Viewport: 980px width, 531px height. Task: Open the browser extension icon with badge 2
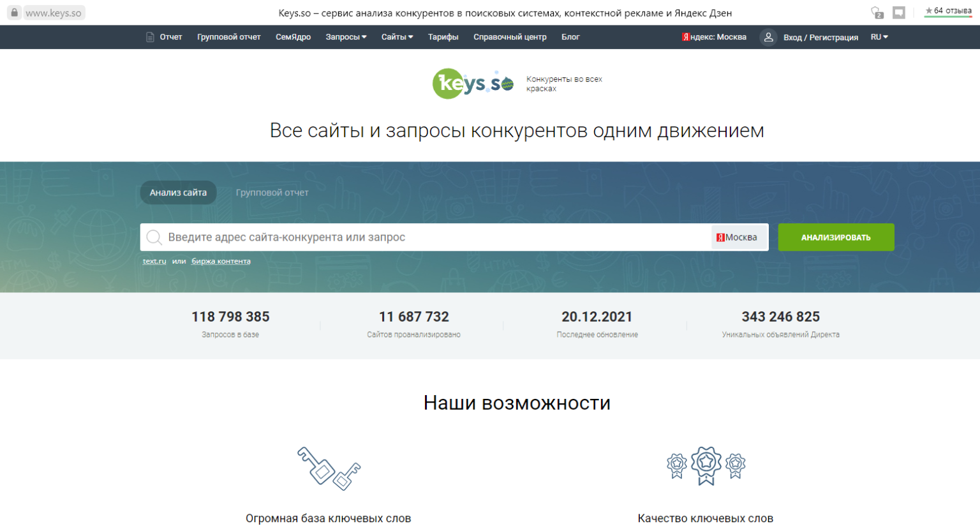pos(877,12)
